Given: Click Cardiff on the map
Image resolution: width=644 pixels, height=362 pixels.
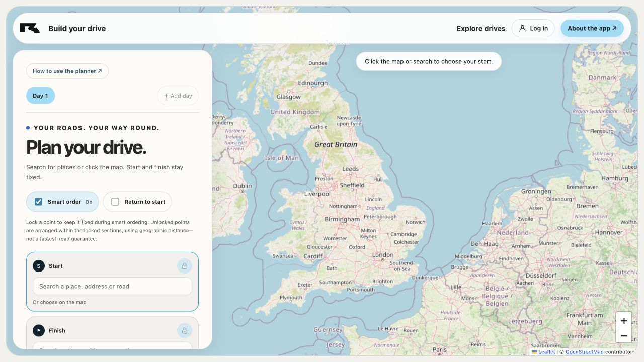Looking at the screenshot, I should (x=313, y=256).
